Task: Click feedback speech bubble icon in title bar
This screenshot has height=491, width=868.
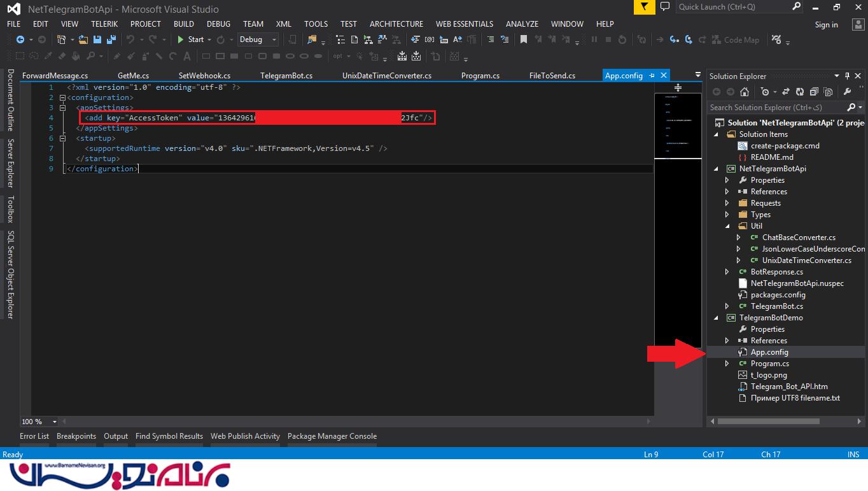Action: [665, 7]
